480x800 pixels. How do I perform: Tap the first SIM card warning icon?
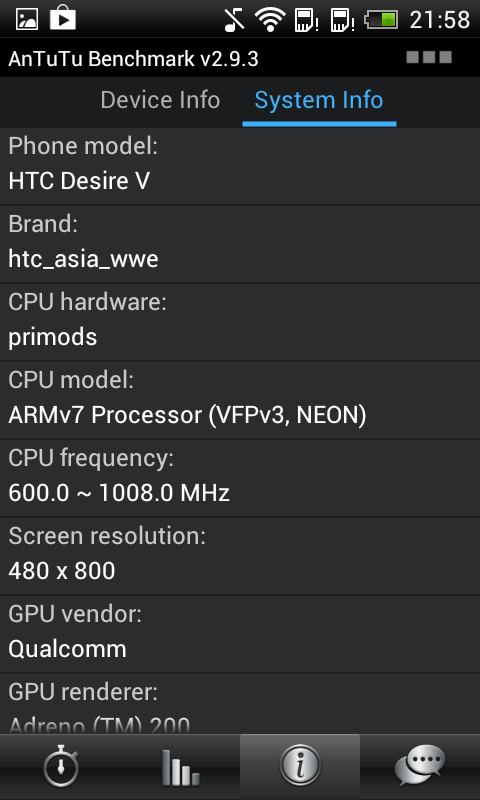pos(306,20)
